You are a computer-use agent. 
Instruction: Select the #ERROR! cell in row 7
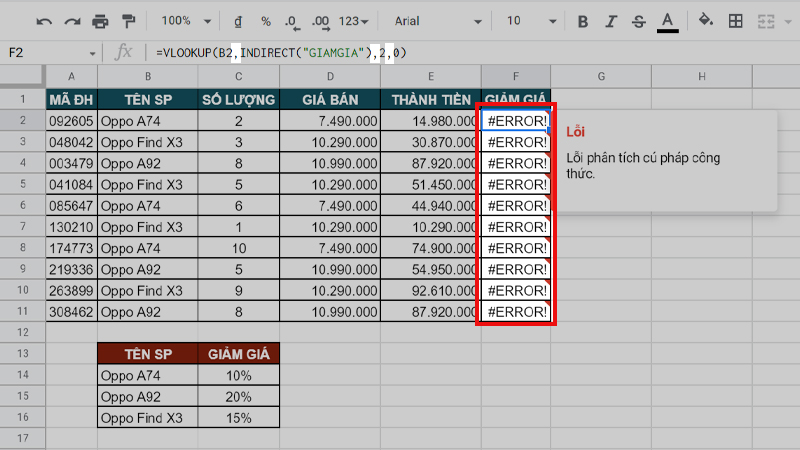(516, 227)
